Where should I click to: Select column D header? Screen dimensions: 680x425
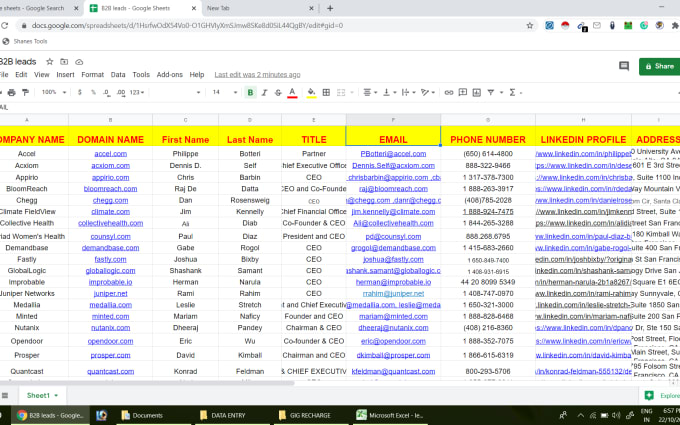(250, 120)
